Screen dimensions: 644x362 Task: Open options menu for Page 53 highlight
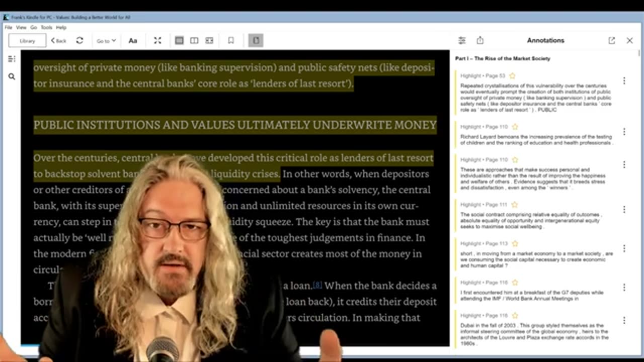624,81
